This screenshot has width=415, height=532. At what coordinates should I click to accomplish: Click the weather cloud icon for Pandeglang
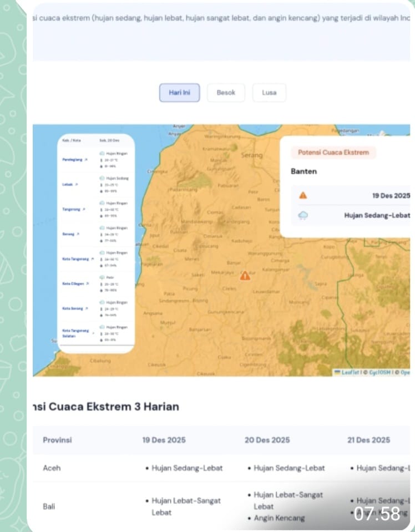pyautogui.click(x=102, y=153)
